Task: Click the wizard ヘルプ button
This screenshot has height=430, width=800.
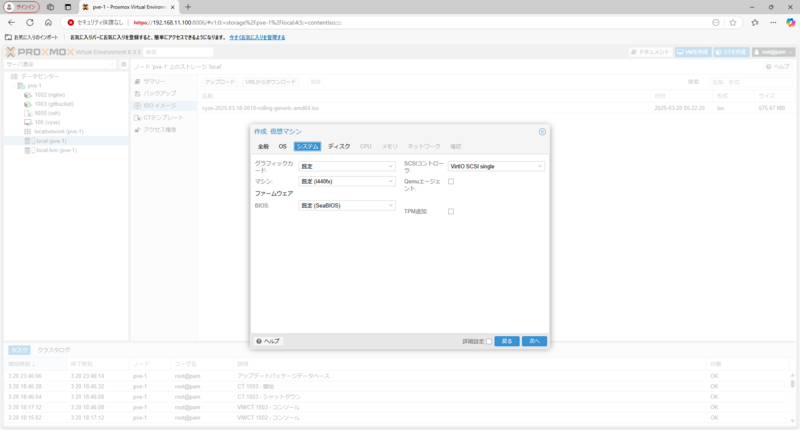Action: click(x=268, y=341)
